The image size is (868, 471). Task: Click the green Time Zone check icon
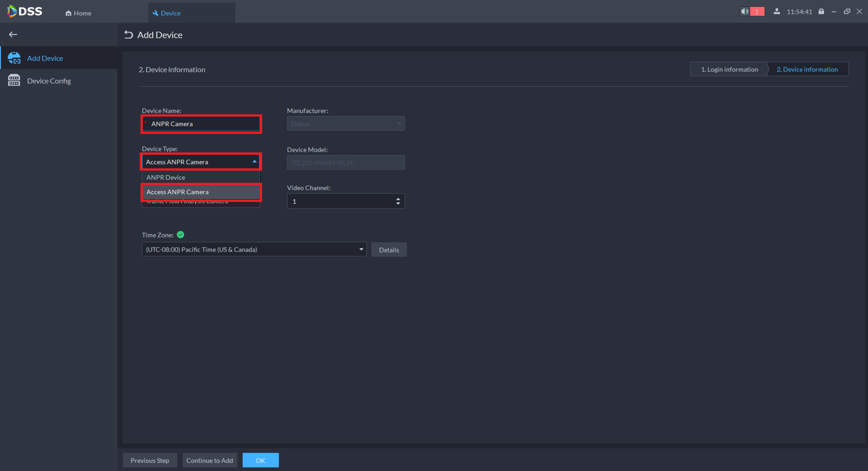[180, 235]
